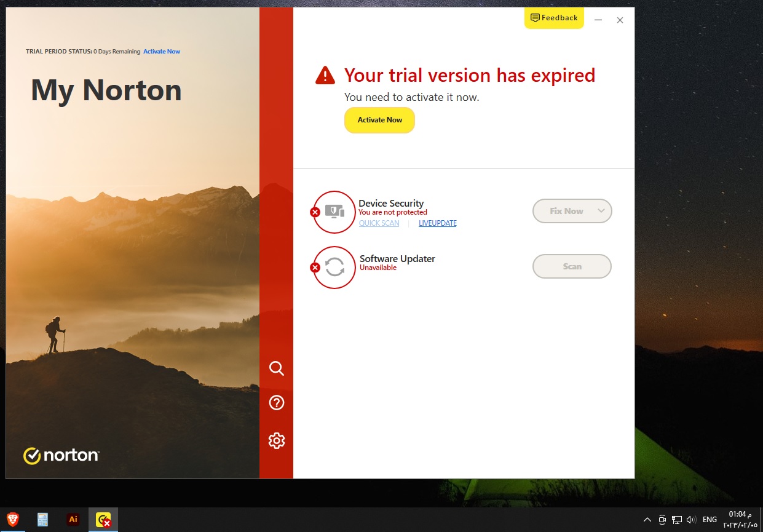Screen dimensions: 763x532
Task: Open the taskbar clock and date
Action: pyautogui.click(x=740, y=520)
